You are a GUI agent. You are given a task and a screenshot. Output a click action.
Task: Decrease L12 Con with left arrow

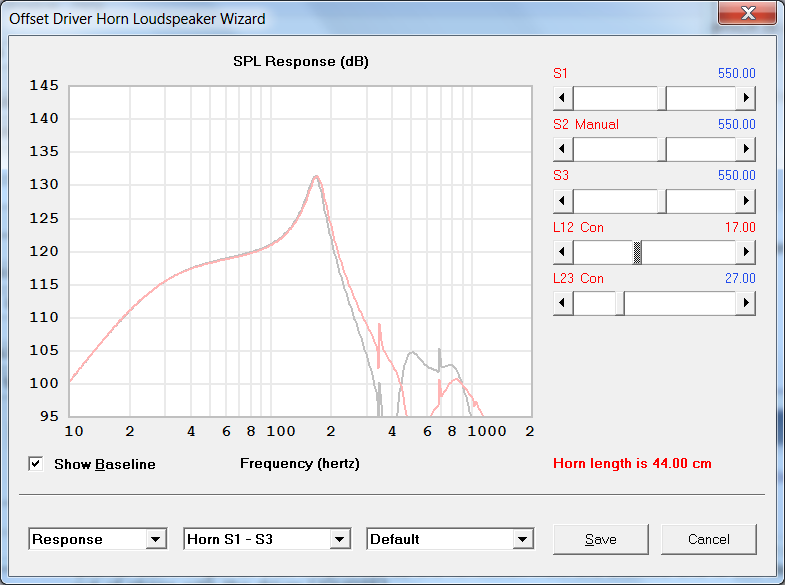pos(563,252)
